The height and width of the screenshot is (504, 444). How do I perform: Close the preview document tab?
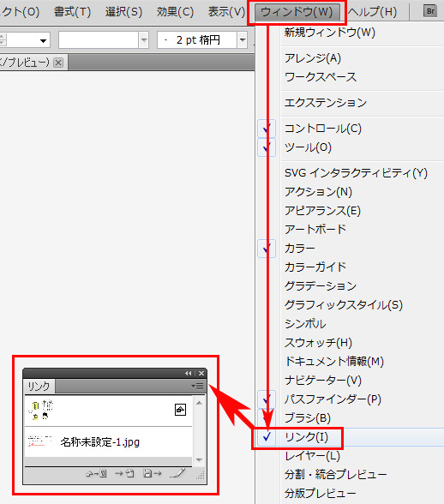[x=58, y=62]
